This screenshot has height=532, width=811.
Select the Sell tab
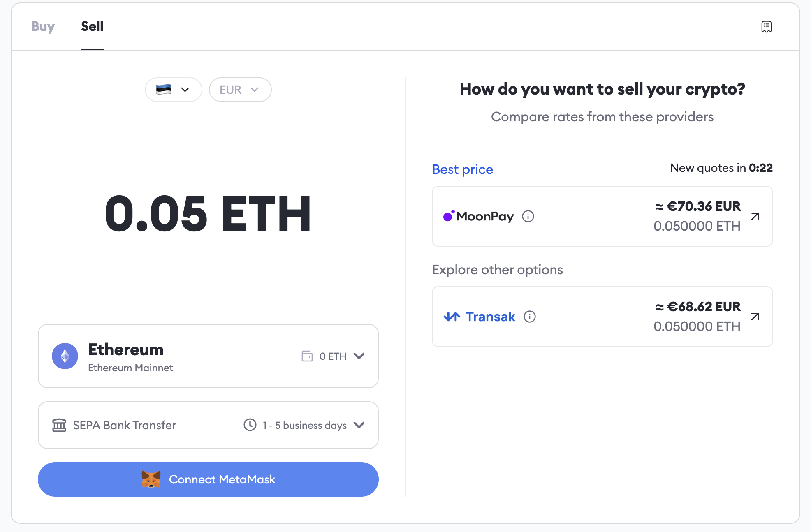(92, 26)
